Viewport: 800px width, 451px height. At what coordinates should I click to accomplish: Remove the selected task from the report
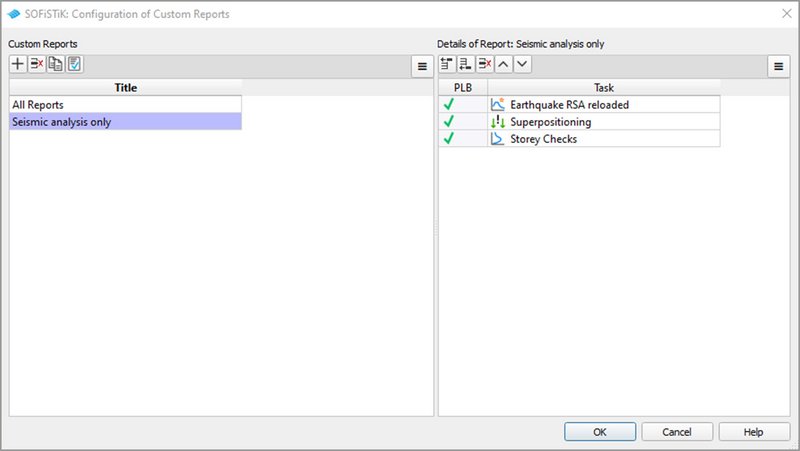click(485, 64)
